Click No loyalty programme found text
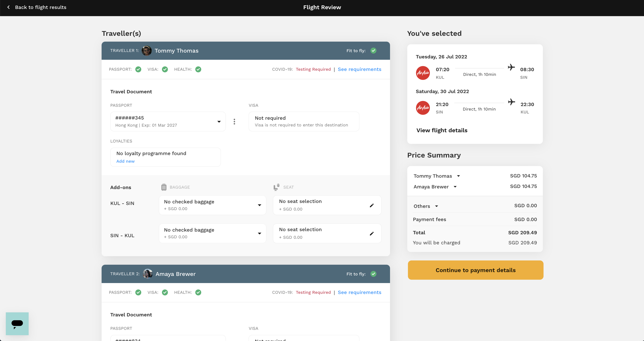 click(151, 153)
